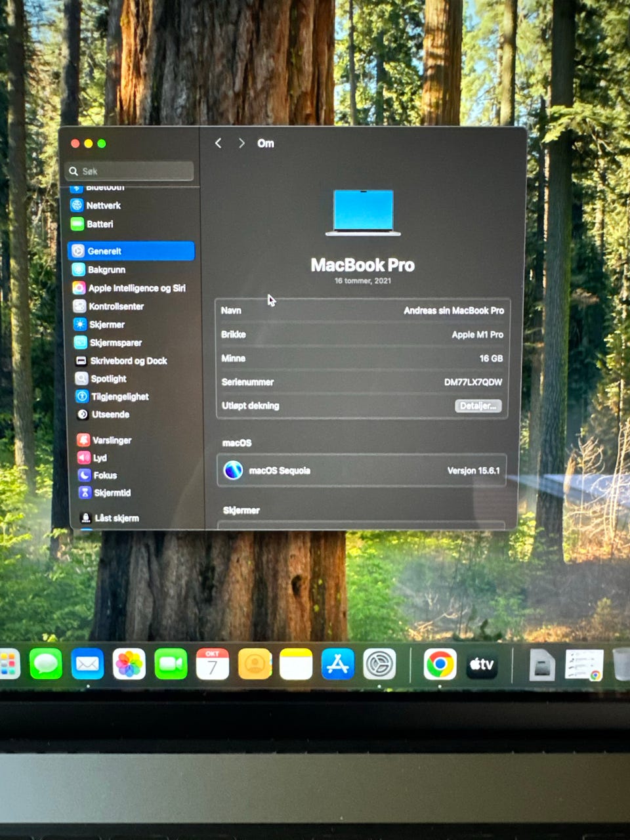Viewport: 630px width, 840px height.
Task: Open Mail from the Dock
Action: click(x=87, y=664)
